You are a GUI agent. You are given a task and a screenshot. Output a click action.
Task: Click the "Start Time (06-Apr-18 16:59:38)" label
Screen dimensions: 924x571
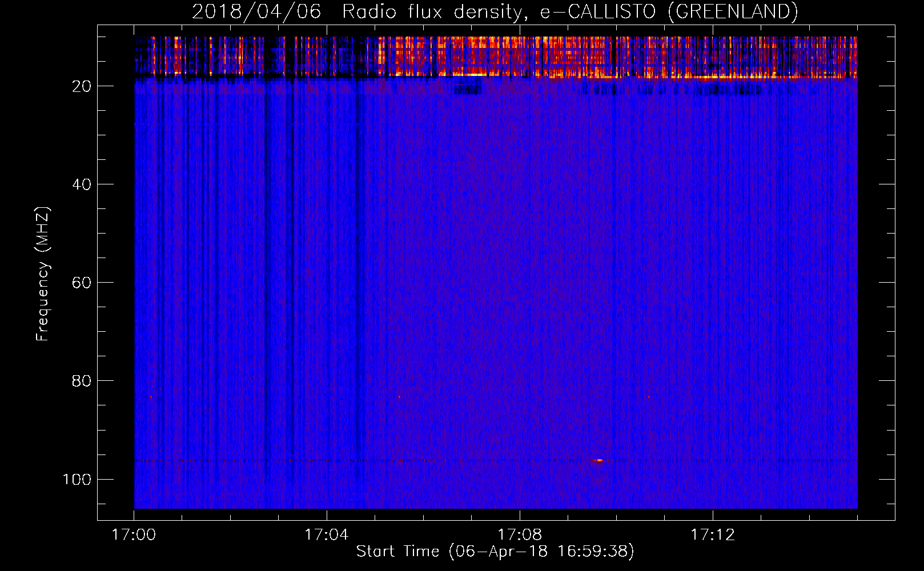(x=495, y=552)
